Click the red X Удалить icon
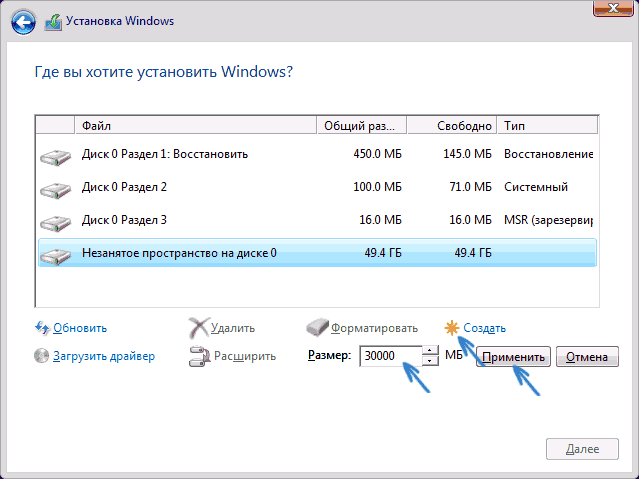Image resolution: width=639 pixels, height=479 pixels. click(x=199, y=328)
